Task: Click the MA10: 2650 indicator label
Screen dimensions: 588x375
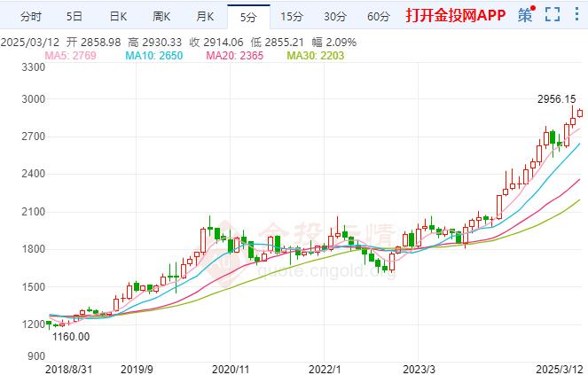Action: tap(153, 56)
